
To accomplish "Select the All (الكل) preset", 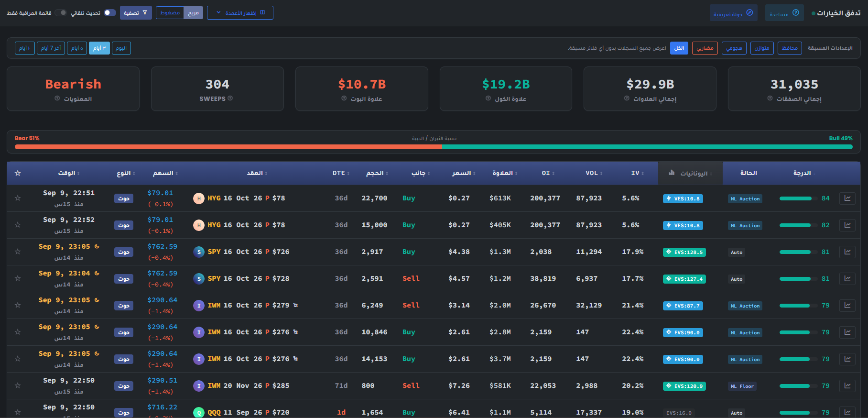I will click(x=679, y=48).
